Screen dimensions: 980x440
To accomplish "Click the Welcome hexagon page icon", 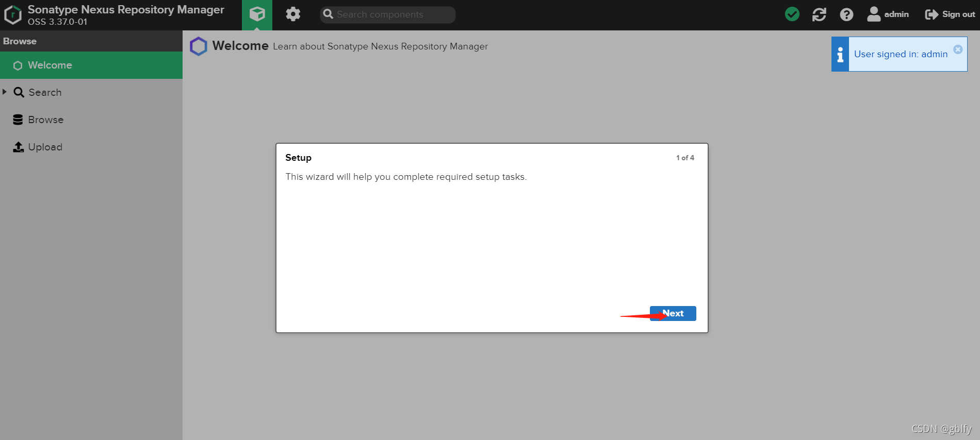I will coord(199,46).
